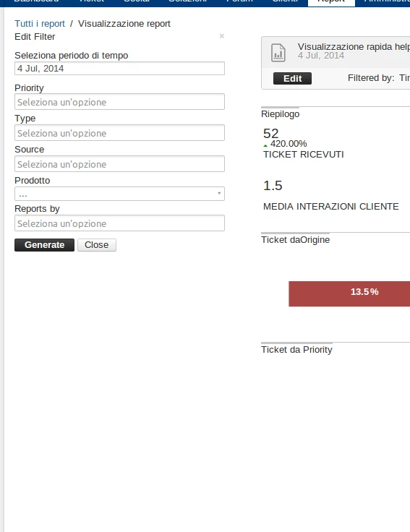Open the Prodotto dropdown arrow

tap(219, 194)
